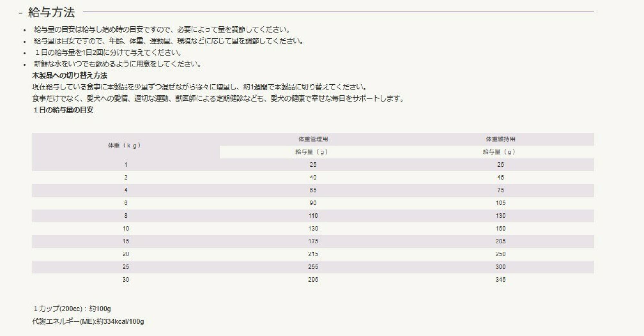Select the 40 g cell for 2 kg

coord(313,177)
